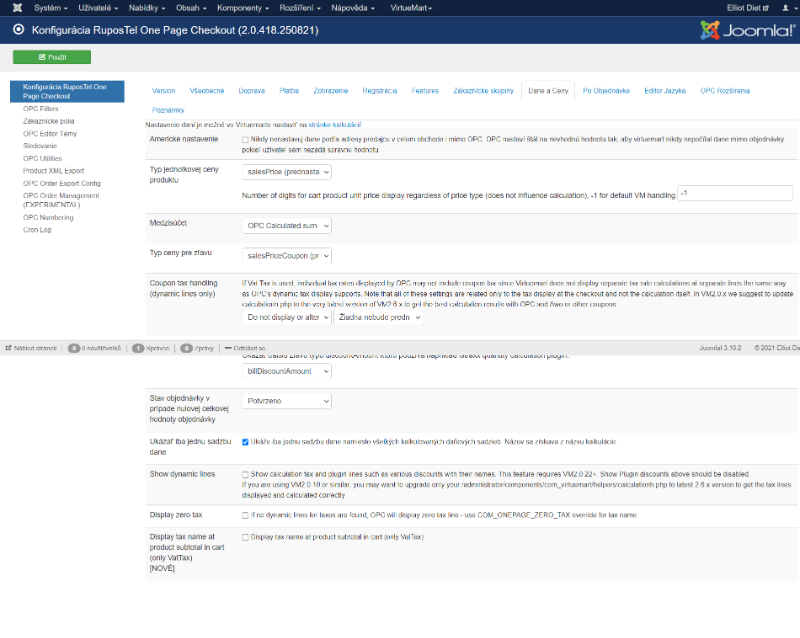Click the Zprávy count badge in the status bar
The height and width of the screenshot is (638, 800).
coord(186,348)
